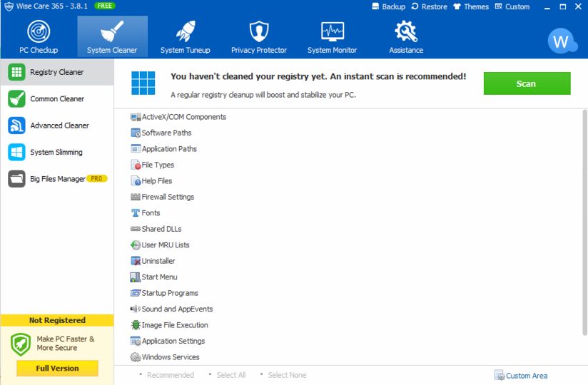Select the Windows Services label
Viewport: 588px width, 385px height.
click(x=171, y=357)
